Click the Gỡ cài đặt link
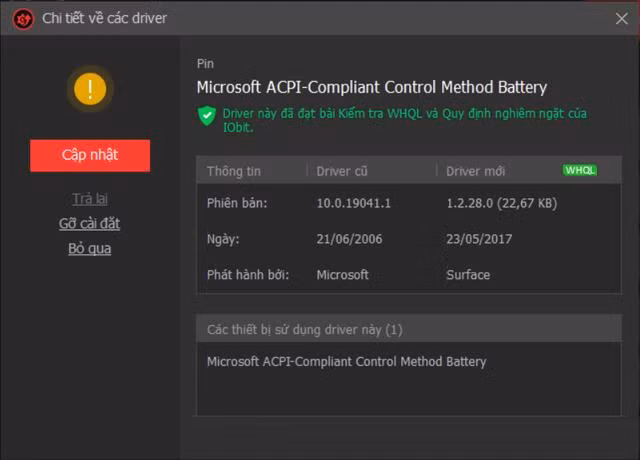This screenshot has width=640, height=460. [x=89, y=224]
